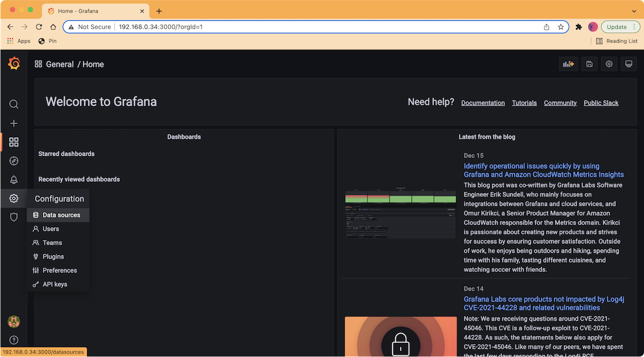Click the Chrome profile avatar
This screenshot has width=644, height=357.
click(x=593, y=27)
